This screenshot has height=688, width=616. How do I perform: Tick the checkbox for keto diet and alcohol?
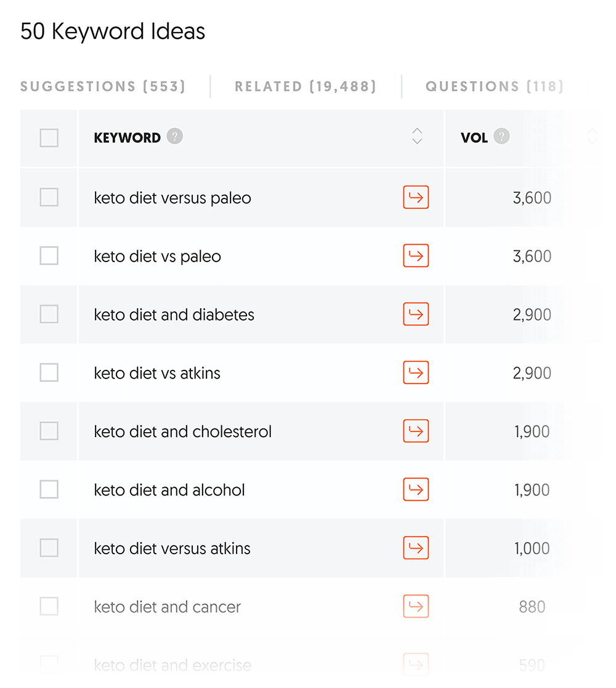point(49,490)
